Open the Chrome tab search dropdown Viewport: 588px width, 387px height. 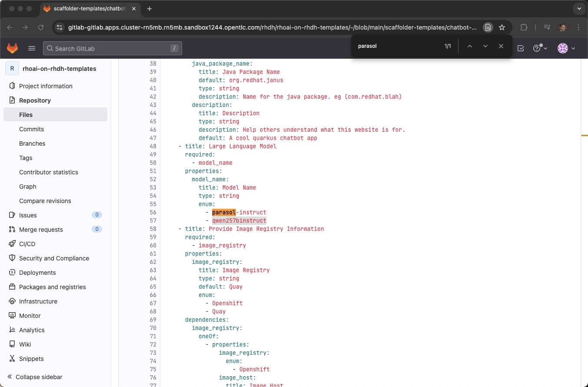[579, 9]
